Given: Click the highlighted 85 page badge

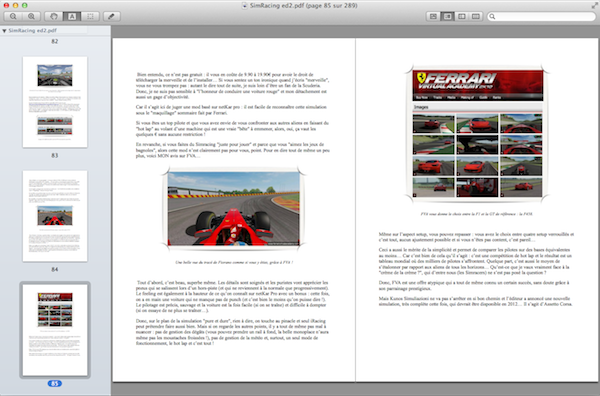Looking at the screenshot, I should coord(55,383).
